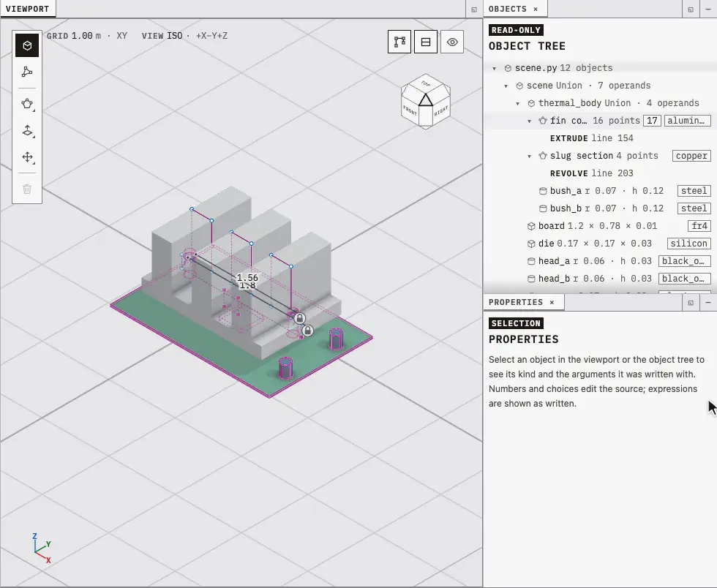This screenshot has height=588, width=717.
Task: Select the bush_b cylinder row
Action: [600, 208]
